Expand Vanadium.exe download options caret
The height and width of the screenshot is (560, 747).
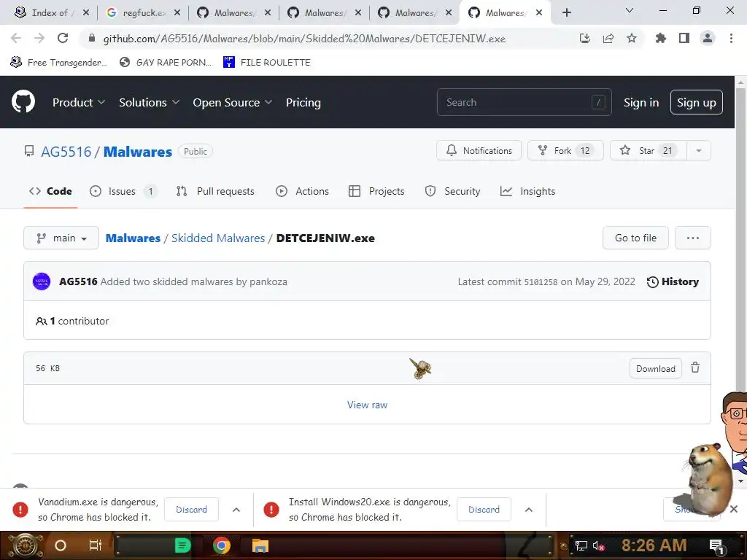(x=236, y=510)
